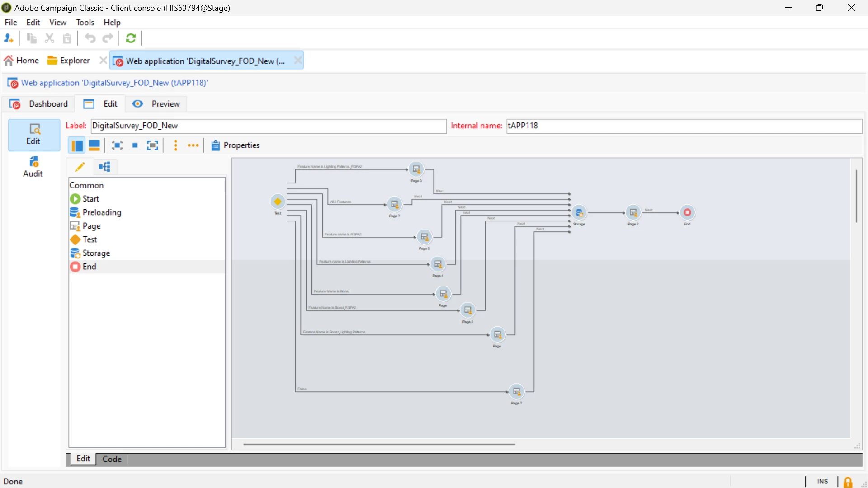Click the undo arrow icon
The width and height of the screenshot is (868, 488).
[90, 38]
